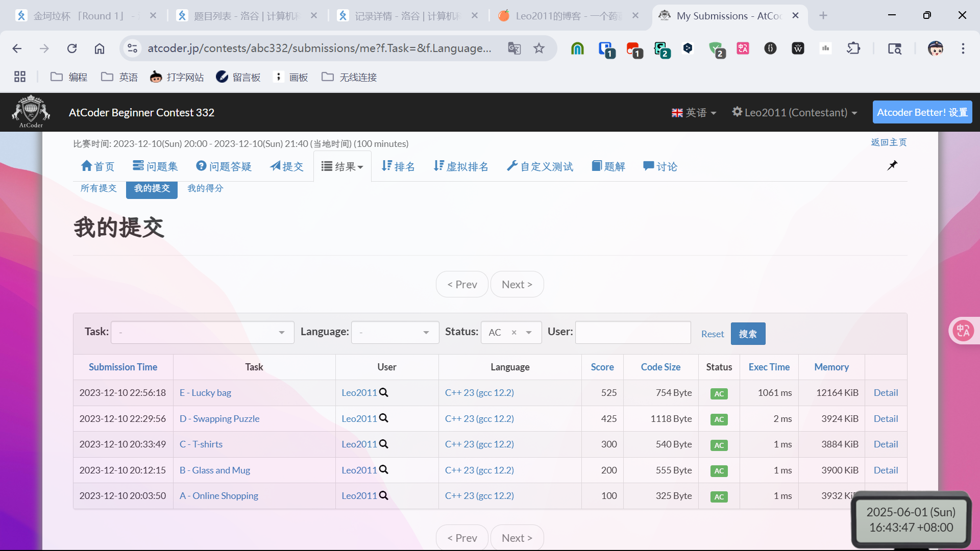Click the browser back arrow
Image resolution: width=980 pixels, height=551 pixels.
coord(17,48)
